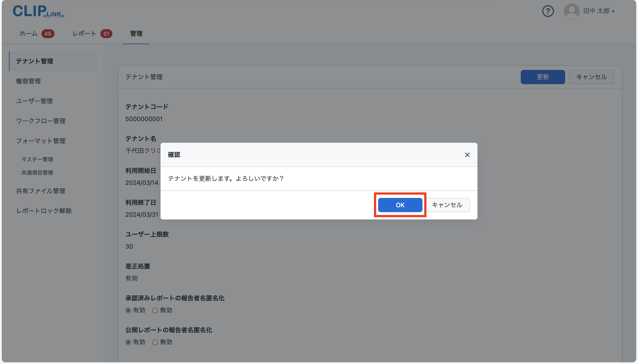Click the help question mark icon
Screen dimensions: 638x364
coord(548,11)
